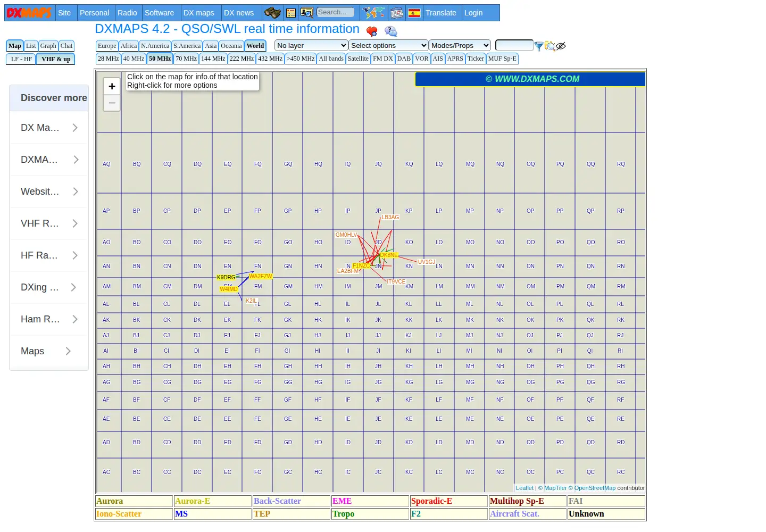Image resolution: width=766 pixels, height=532 pixels.
Task: Expand the HF Ra… sidebar item
Action: tap(49, 255)
